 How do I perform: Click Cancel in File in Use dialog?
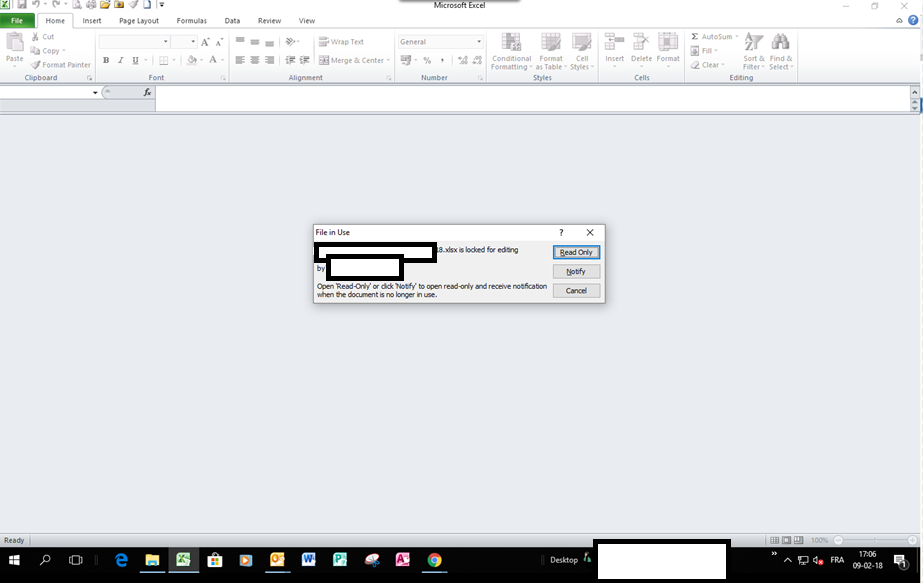[576, 291]
